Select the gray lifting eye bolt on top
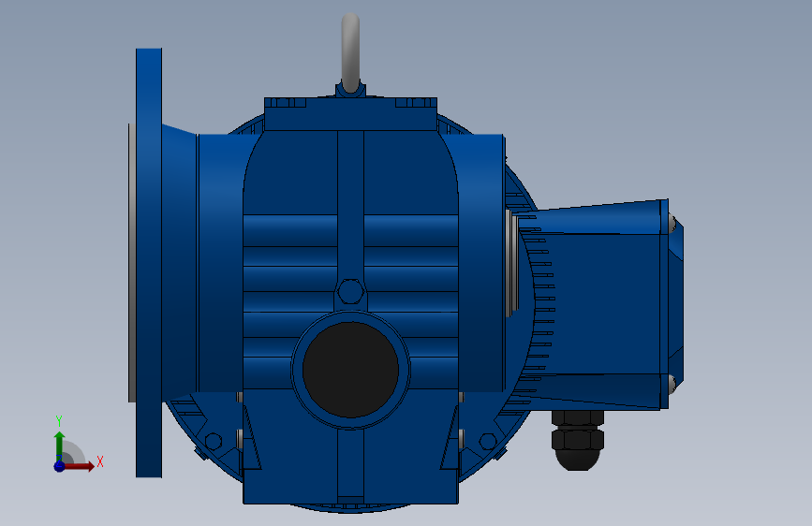812x526 pixels. click(350, 53)
